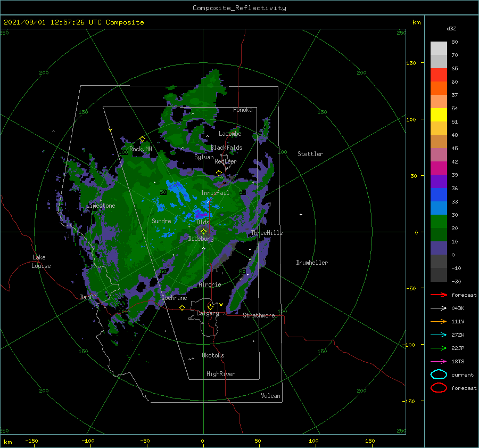Click the dBZ legend heading
The width and height of the screenshot is (479, 448).
451,28
